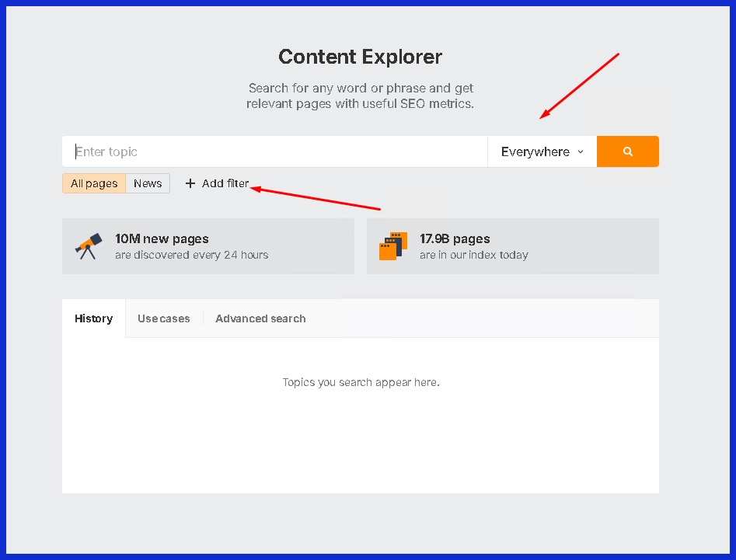Click the 17.9B pages stat panel
Image resolution: width=736 pixels, height=560 pixels.
pyautogui.click(x=513, y=246)
